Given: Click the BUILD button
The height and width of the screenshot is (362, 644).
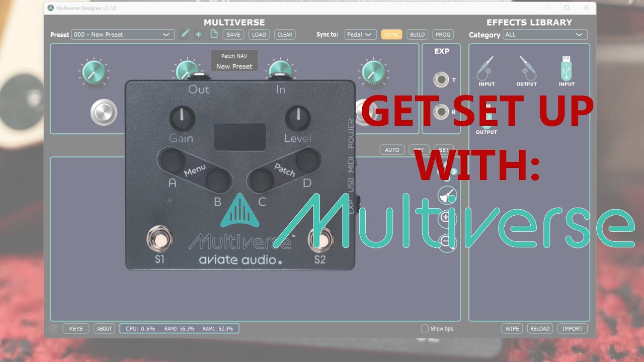Looking at the screenshot, I should [418, 35].
